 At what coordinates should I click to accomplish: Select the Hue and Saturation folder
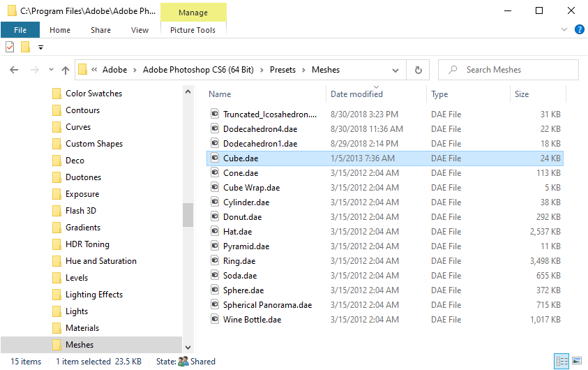click(101, 261)
